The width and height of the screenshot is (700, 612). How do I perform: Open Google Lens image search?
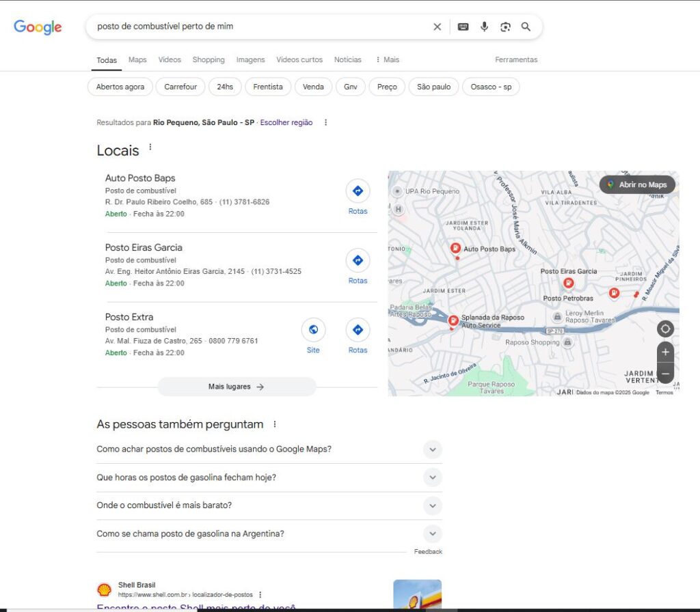click(x=505, y=27)
